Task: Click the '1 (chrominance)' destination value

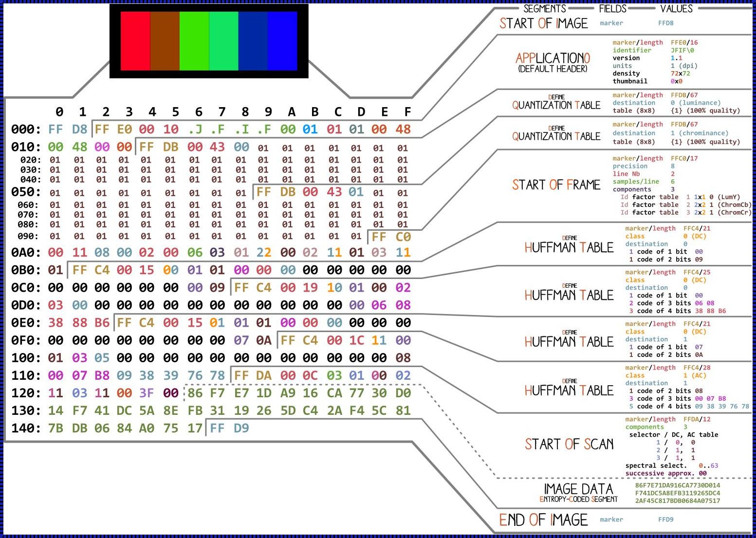Action: pyautogui.click(x=700, y=133)
